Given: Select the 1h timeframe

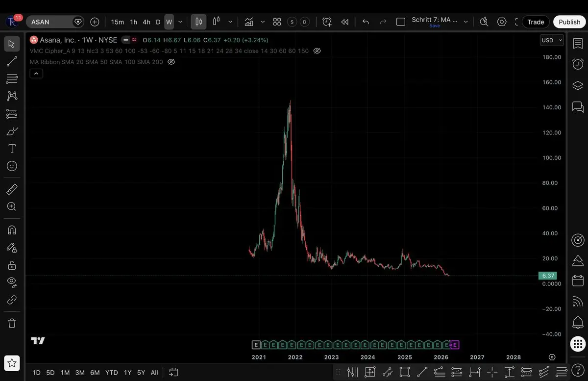Looking at the screenshot, I should (x=133, y=22).
